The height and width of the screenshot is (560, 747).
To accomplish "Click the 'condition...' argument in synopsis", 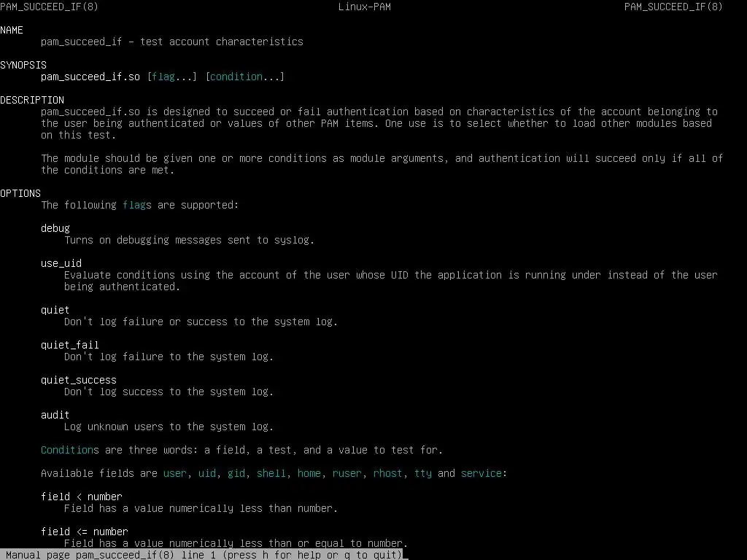I will pyautogui.click(x=245, y=77).
